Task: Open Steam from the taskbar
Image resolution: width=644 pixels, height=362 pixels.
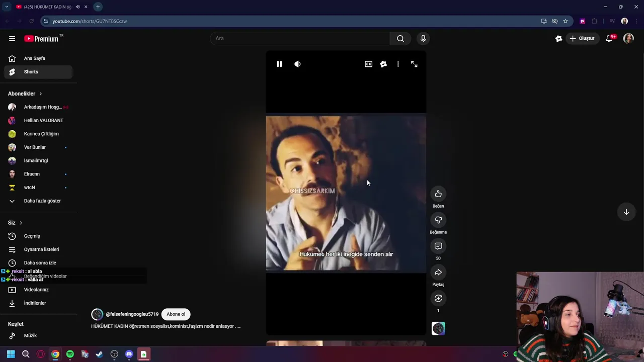Action: [x=99, y=354]
